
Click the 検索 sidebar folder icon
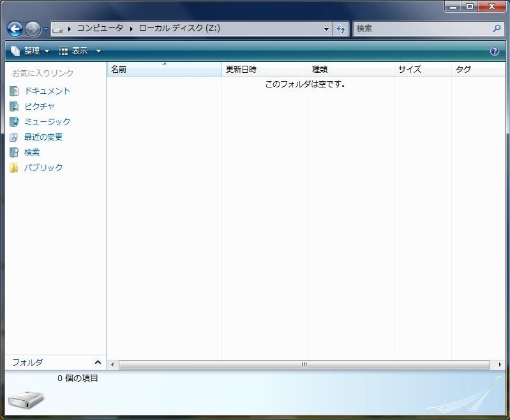pyautogui.click(x=14, y=153)
